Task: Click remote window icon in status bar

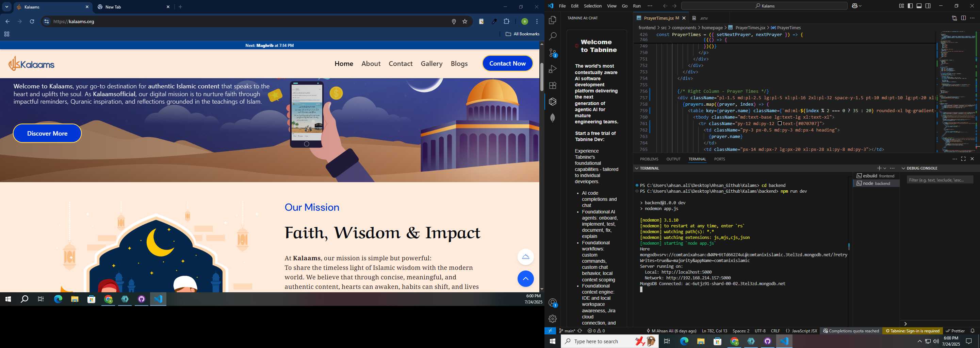Action: point(550,331)
